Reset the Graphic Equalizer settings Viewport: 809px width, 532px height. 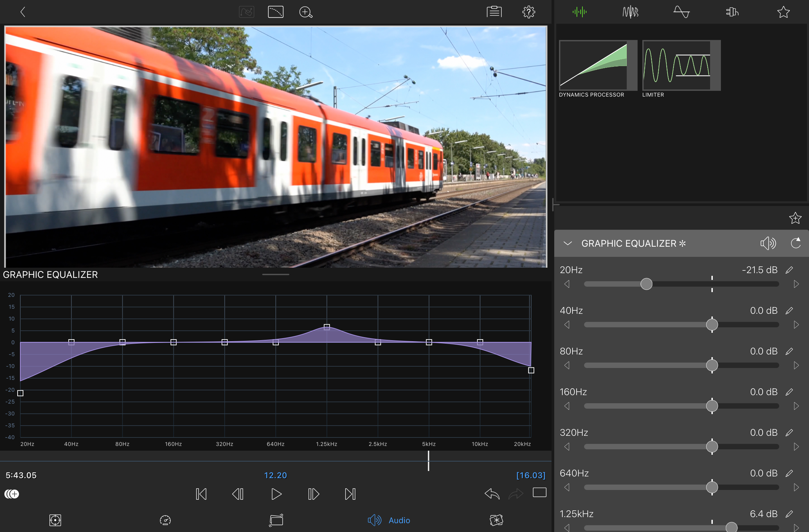pos(795,243)
